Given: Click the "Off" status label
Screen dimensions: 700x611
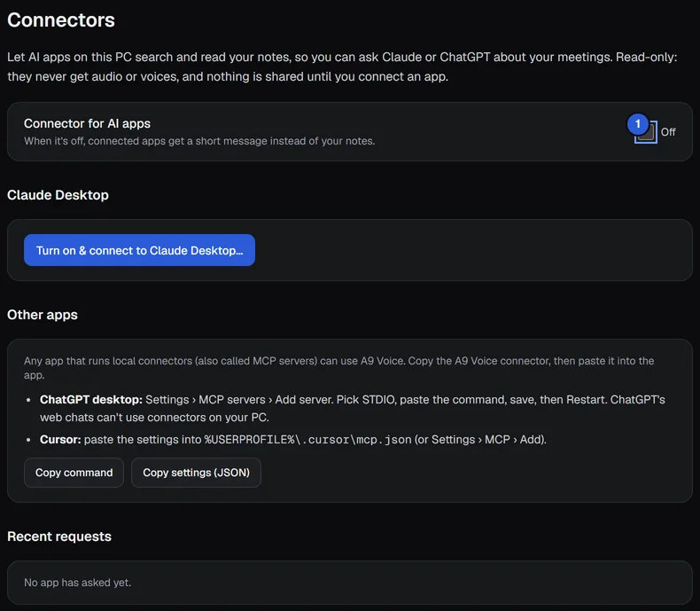Looking at the screenshot, I should coord(668,132).
